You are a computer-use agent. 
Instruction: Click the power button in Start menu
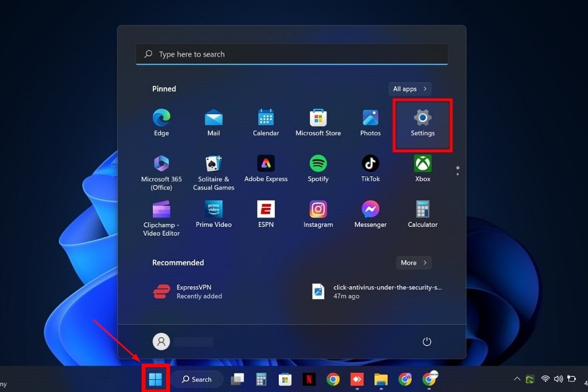[x=427, y=341]
